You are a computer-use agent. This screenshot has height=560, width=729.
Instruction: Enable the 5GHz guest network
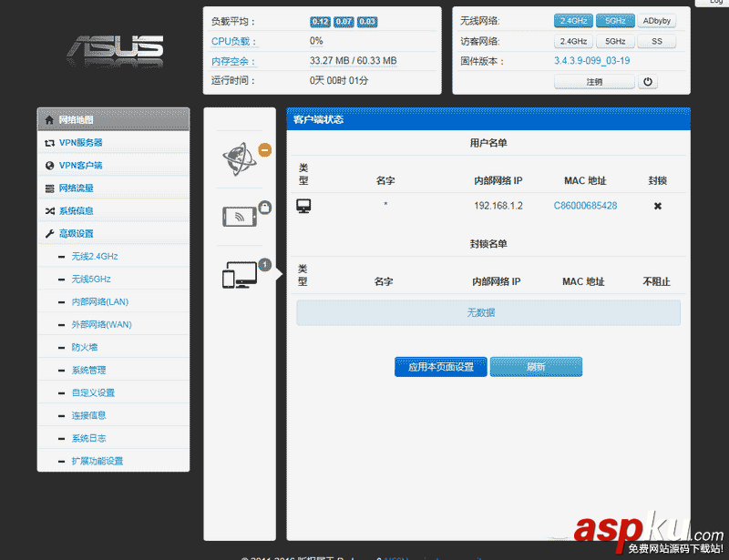(615, 41)
